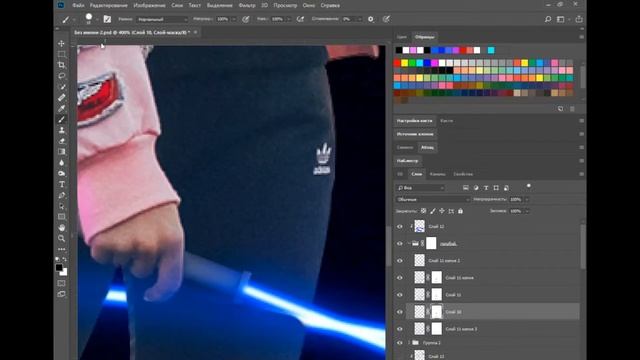Select the Gradient tool
Viewport: 640px width, 360px height.
pyautogui.click(x=62, y=151)
